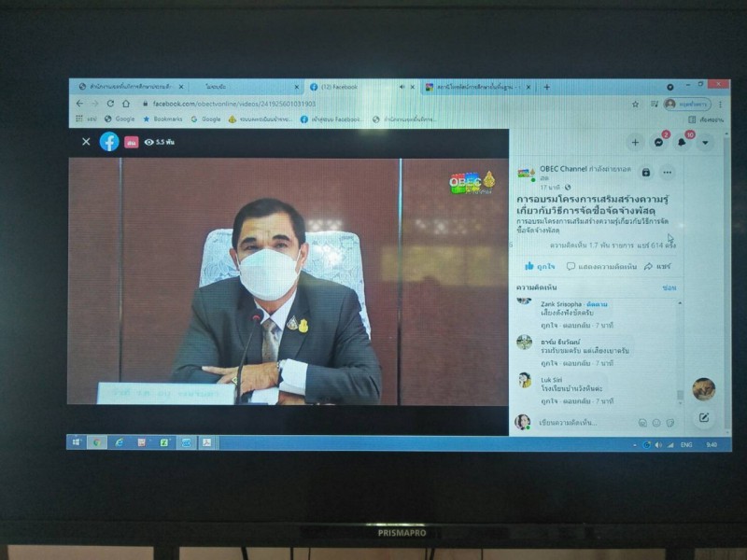Mute the Facebook tab's audio speaker icon
The image size is (747, 560).
tap(402, 87)
